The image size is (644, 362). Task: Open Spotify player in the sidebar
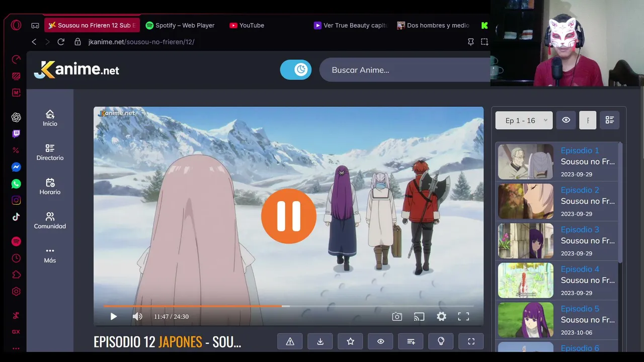click(16, 241)
